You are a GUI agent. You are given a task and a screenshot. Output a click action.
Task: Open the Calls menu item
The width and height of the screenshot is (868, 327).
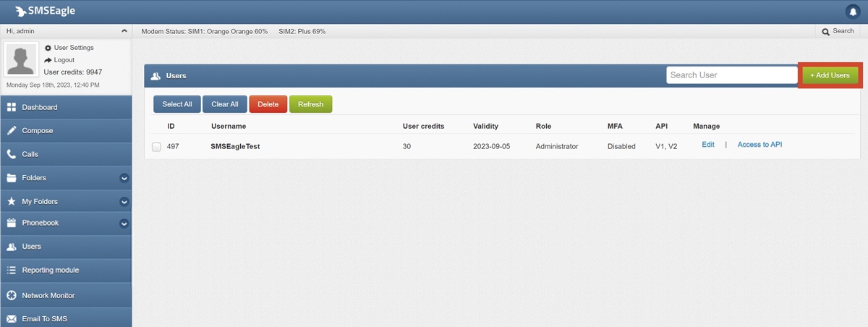pos(66,154)
